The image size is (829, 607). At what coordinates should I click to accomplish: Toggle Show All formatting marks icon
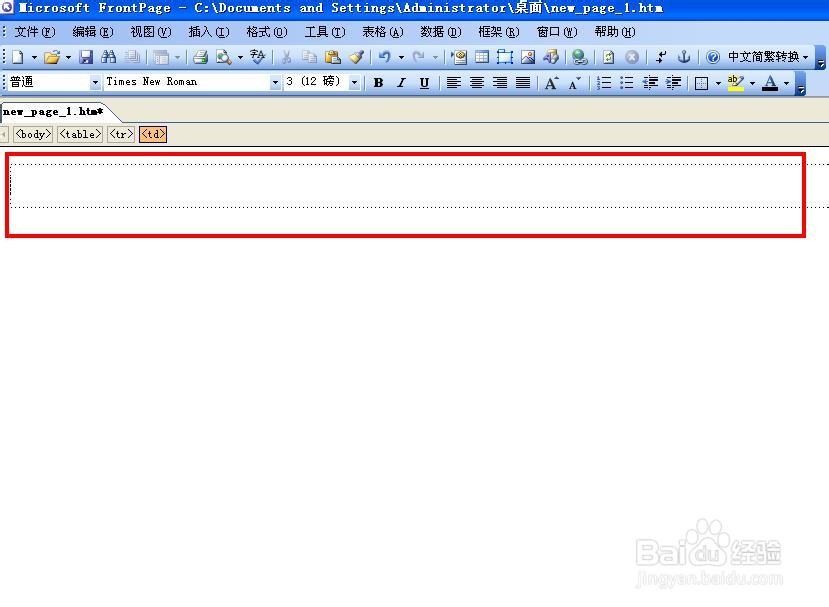pos(661,57)
